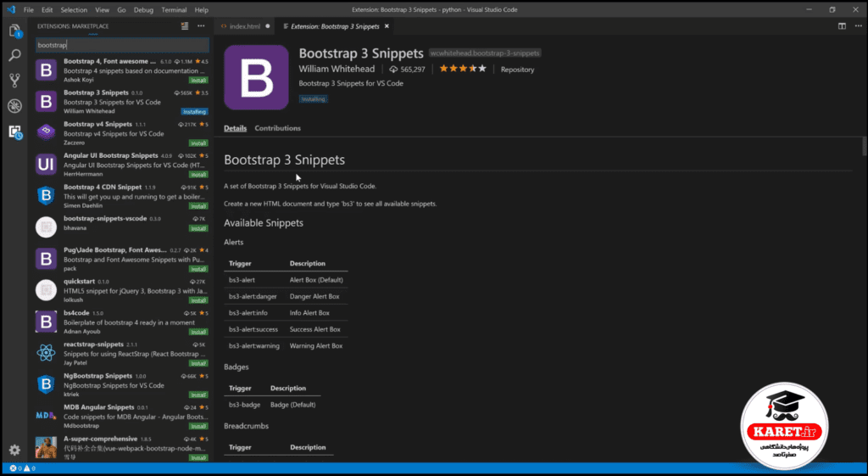Click the MDB Angular Snippets icon

pyautogui.click(x=46, y=416)
